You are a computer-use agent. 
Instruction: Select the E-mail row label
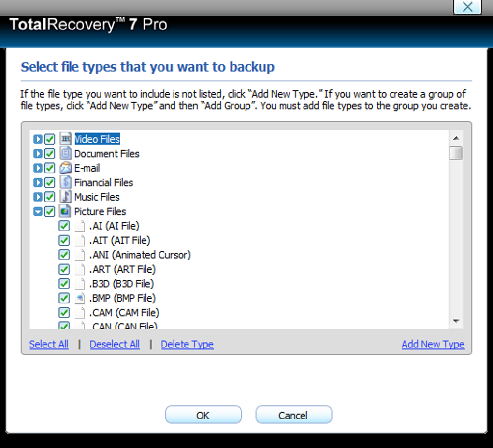(87, 168)
